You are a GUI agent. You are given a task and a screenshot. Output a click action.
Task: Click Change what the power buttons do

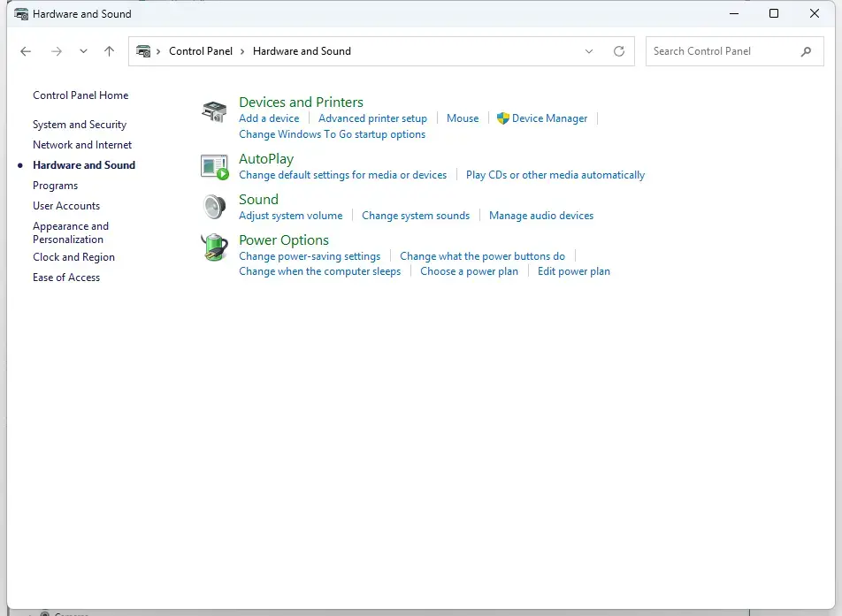coord(482,256)
